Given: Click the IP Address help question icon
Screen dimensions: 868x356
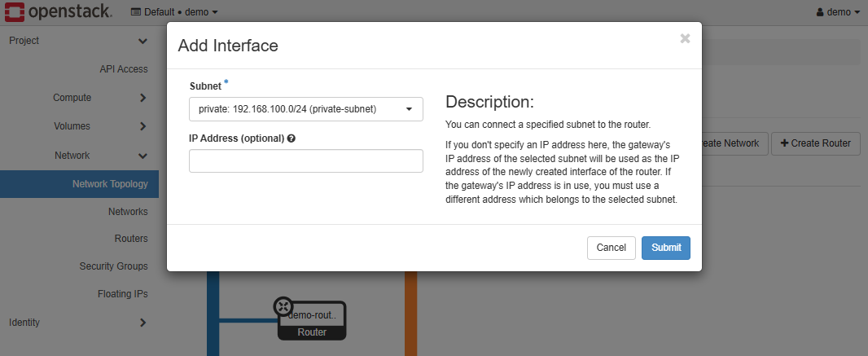Looking at the screenshot, I should pyautogui.click(x=291, y=138).
